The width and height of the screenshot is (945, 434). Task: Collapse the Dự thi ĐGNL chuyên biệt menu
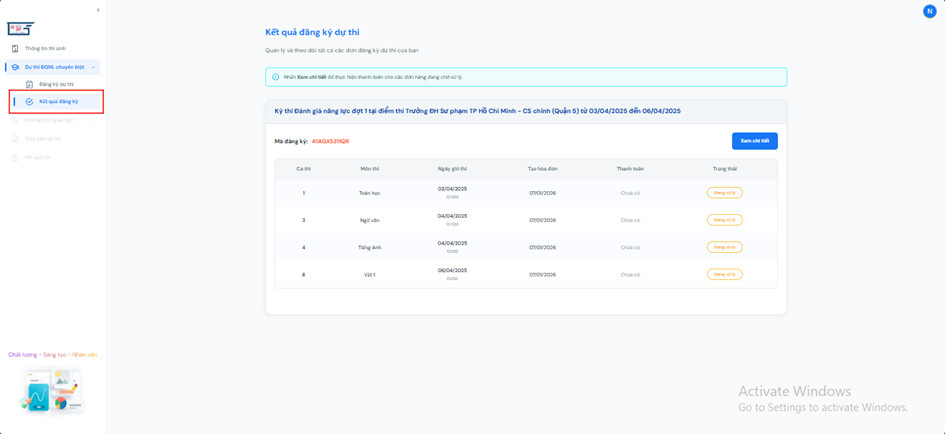pyautogui.click(x=93, y=67)
